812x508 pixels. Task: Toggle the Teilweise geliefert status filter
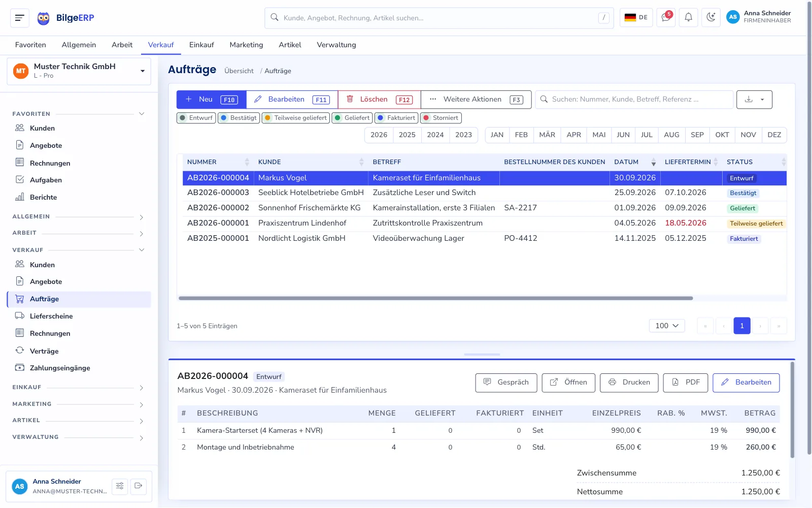point(295,118)
